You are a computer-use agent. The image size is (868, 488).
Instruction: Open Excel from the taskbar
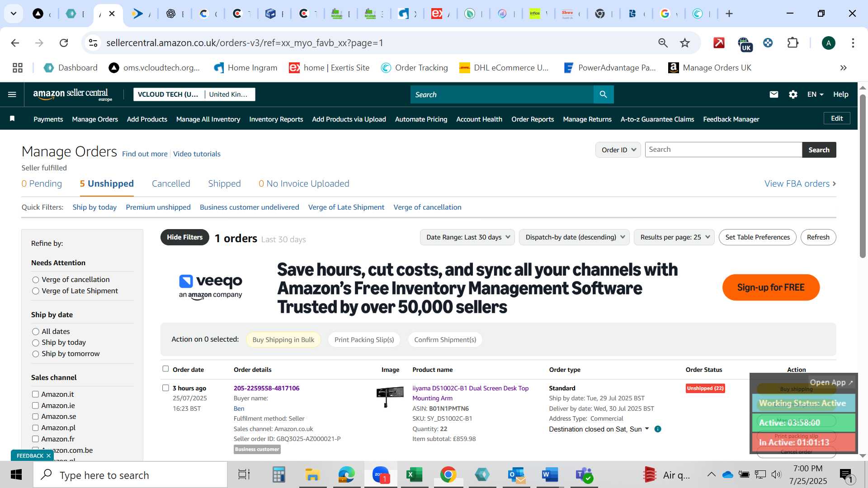pyautogui.click(x=414, y=475)
